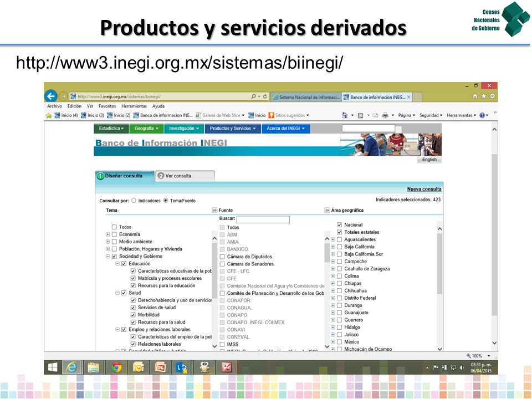The height and width of the screenshot is (399, 532).
Task: Open the browser tools gear icon
Action: (493, 96)
